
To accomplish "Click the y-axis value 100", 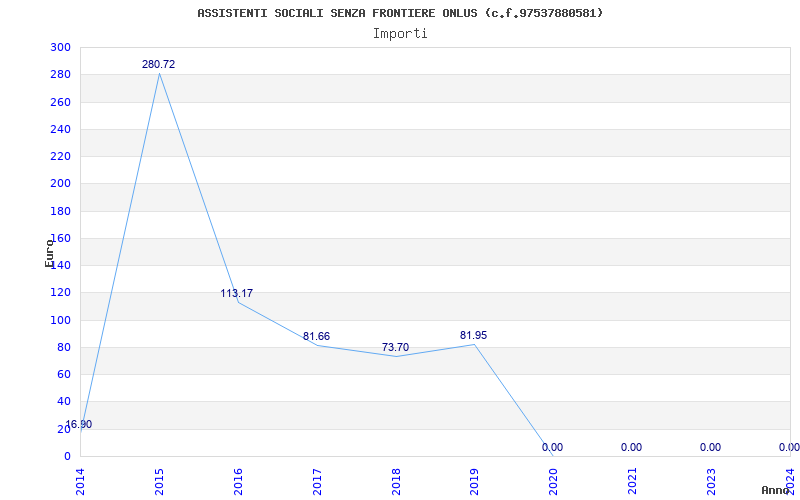I will (60, 320).
